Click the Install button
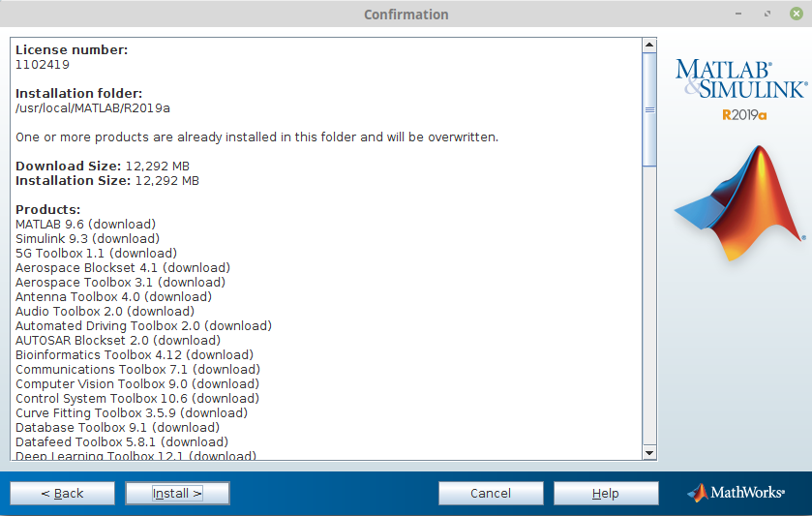 [x=177, y=493]
